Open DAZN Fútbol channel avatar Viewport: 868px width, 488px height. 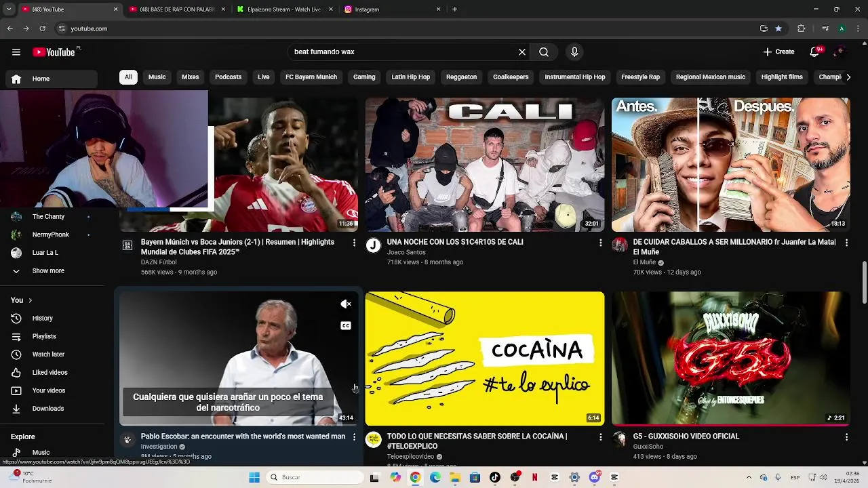pos(127,245)
